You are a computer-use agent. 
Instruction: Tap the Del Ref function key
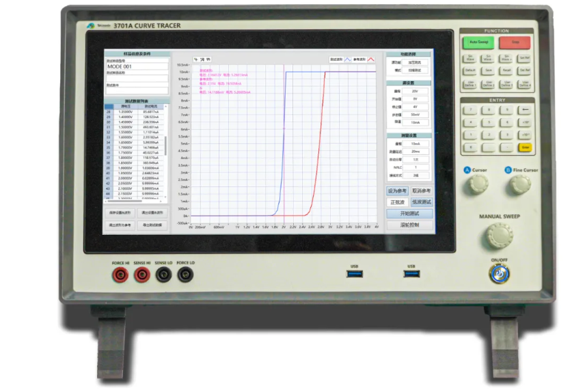[524, 70]
